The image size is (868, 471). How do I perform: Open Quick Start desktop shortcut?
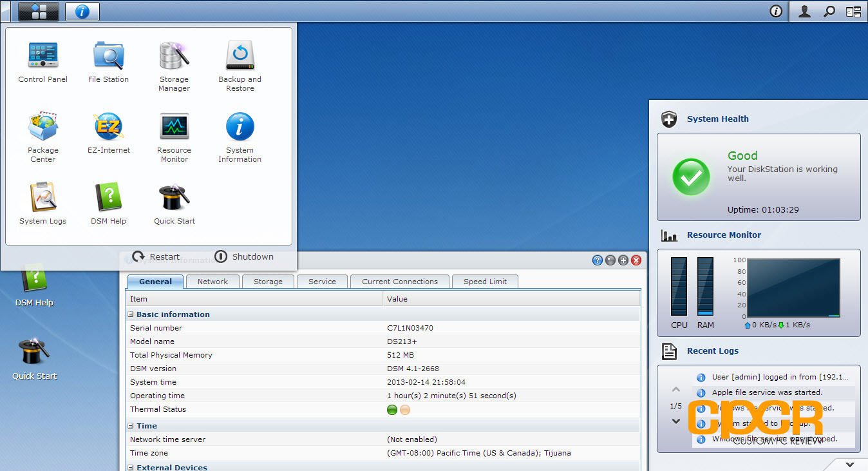click(x=35, y=360)
